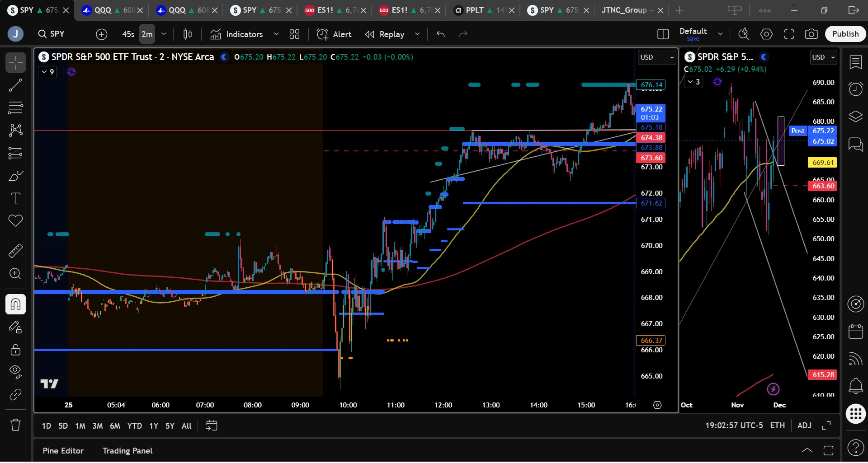
Task: Select the trend line drawing tool
Action: point(15,85)
